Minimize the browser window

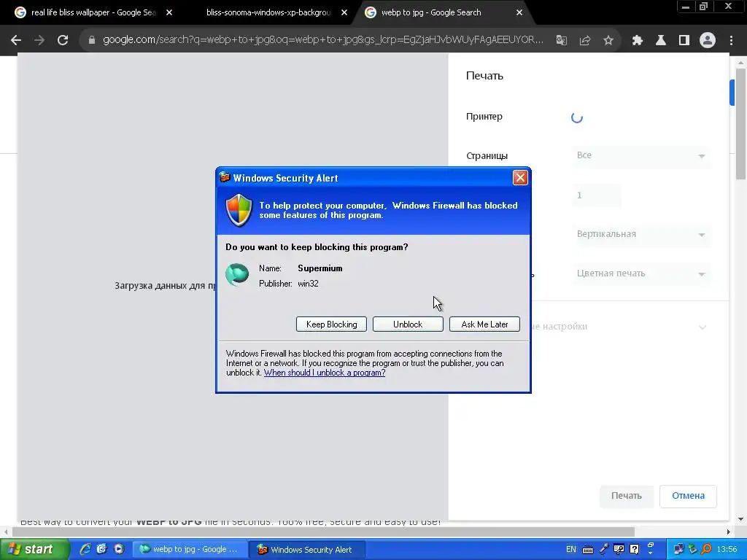pos(685,6)
